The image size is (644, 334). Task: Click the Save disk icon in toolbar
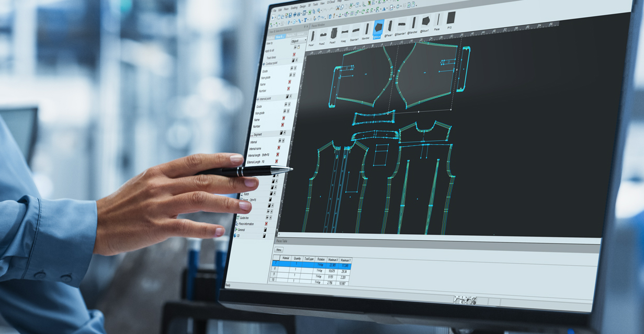[x=290, y=15]
